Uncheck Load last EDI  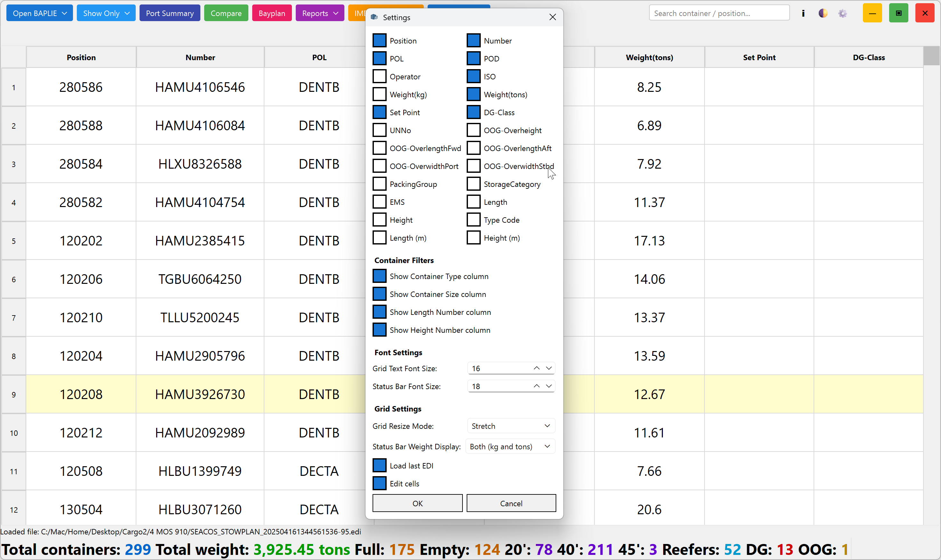[x=379, y=466]
